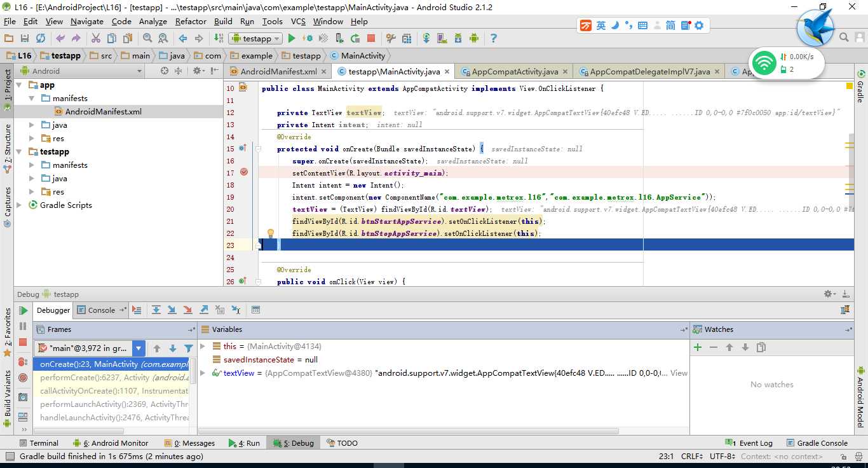Viewport: 868px width, 468px height.
Task: Switch to AndroidManifest.xml editor tab
Action: pos(278,72)
